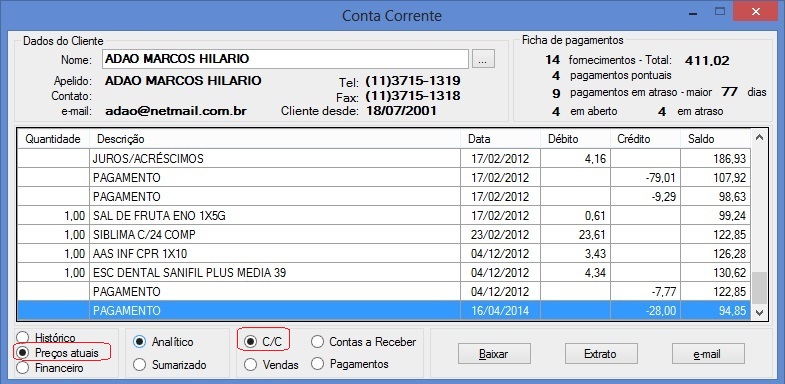The height and width of the screenshot is (384, 785).
Task: Click the Saldo column header
Action: [x=715, y=139]
